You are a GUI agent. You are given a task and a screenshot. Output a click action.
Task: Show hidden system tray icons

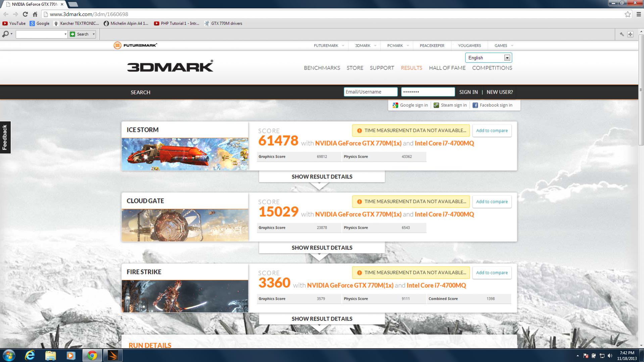578,356
